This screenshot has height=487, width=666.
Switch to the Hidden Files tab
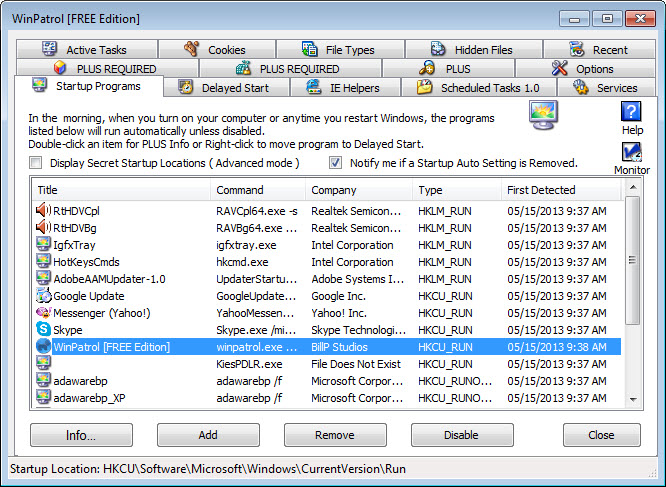click(x=474, y=49)
